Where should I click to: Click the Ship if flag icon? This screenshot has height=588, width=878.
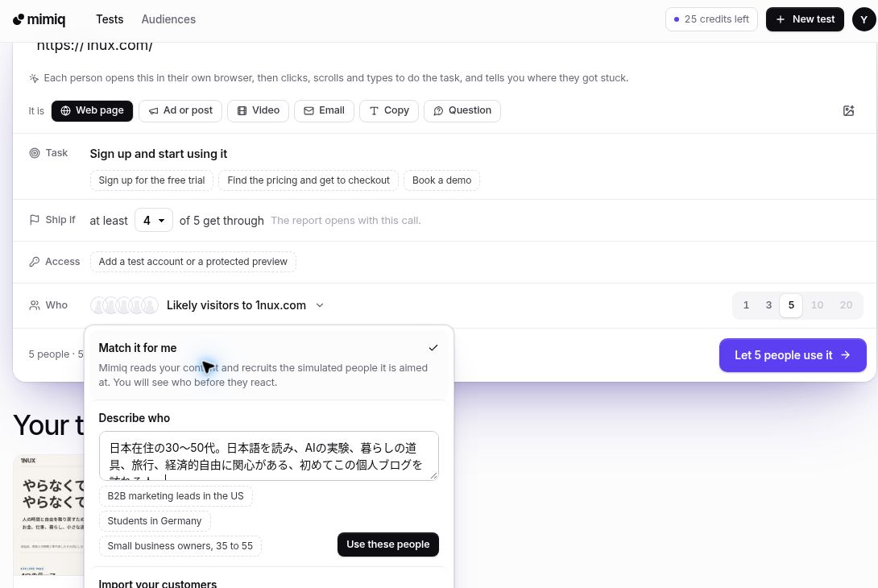pyautogui.click(x=35, y=220)
